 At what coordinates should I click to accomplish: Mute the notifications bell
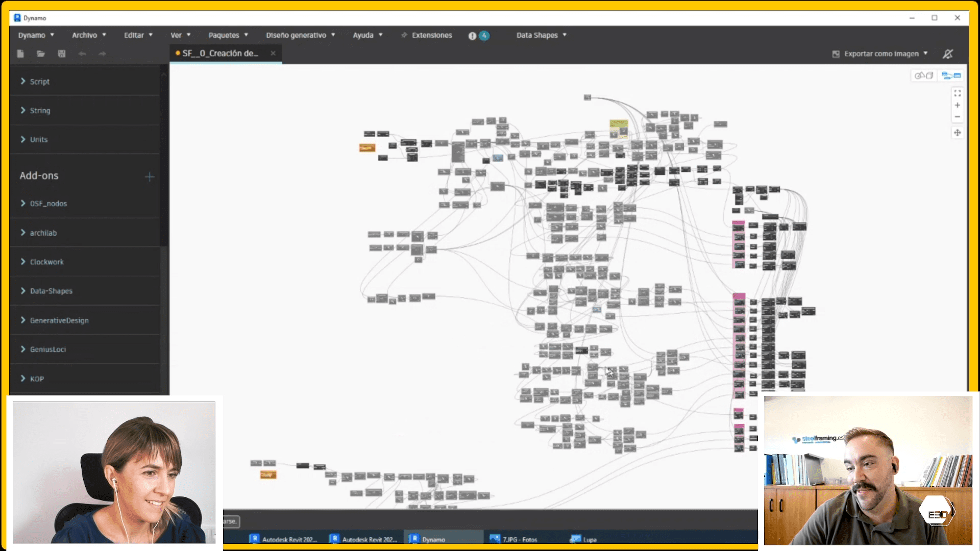pyautogui.click(x=948, y=54)
